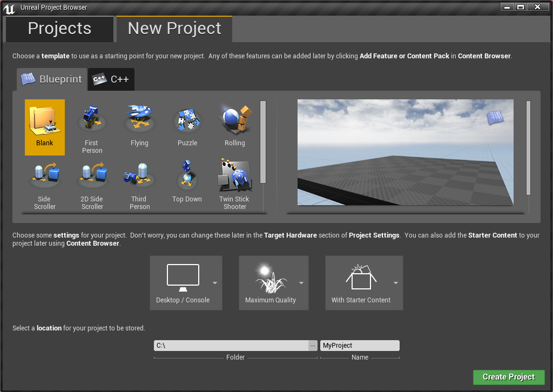Switch to the Projects tab
Screen dimensions: 553x392
point(59,29)
